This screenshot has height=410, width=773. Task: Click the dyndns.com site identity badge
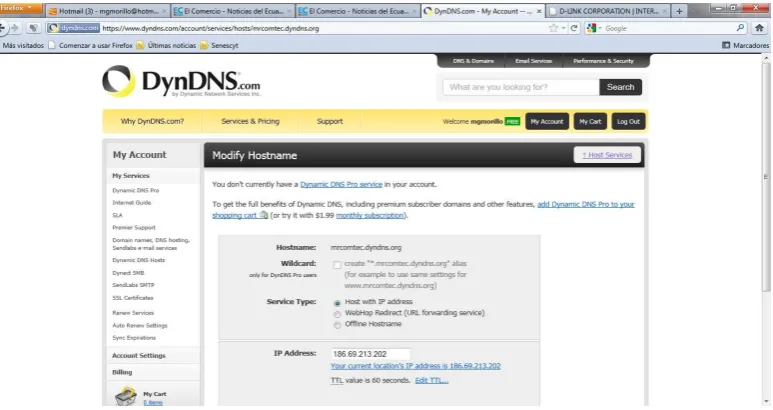click(74, 28)
